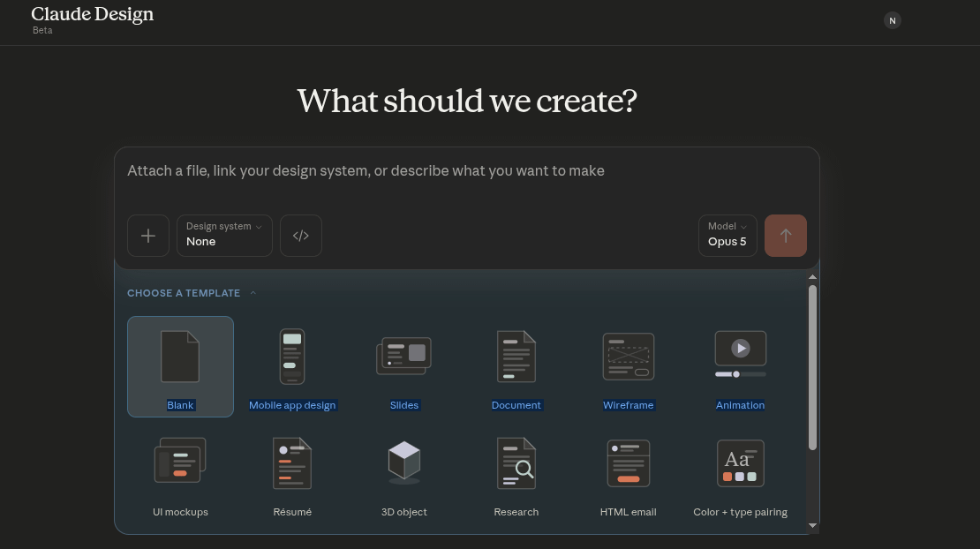Click the Wireframe label text
The height and width of the screenshot is (549, 980).
pyautogui.click(x=628, y=405)
